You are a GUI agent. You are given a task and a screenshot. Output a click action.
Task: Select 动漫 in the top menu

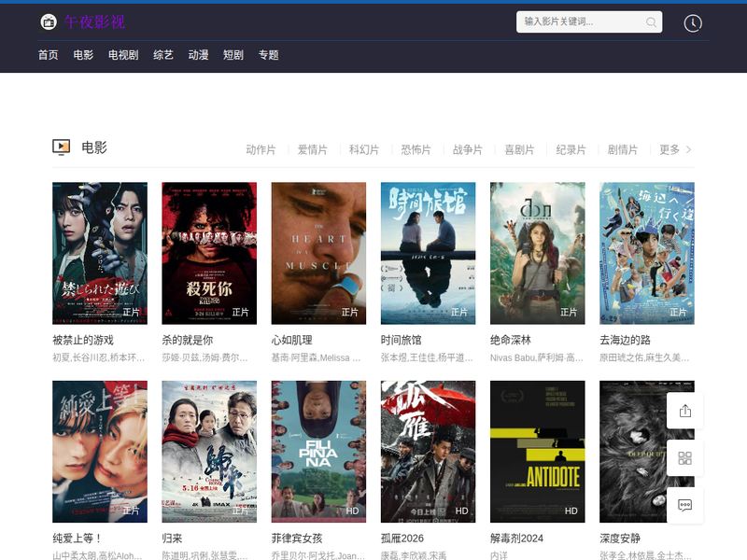198,55
